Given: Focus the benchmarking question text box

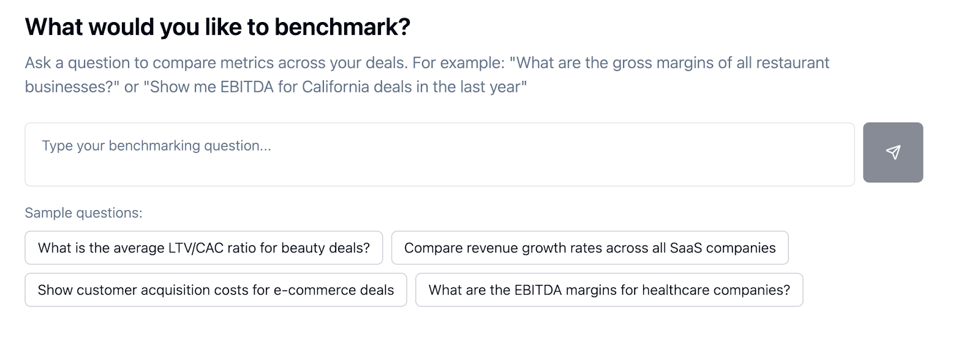Looking at the screenshot, I should tap(439, 154).
